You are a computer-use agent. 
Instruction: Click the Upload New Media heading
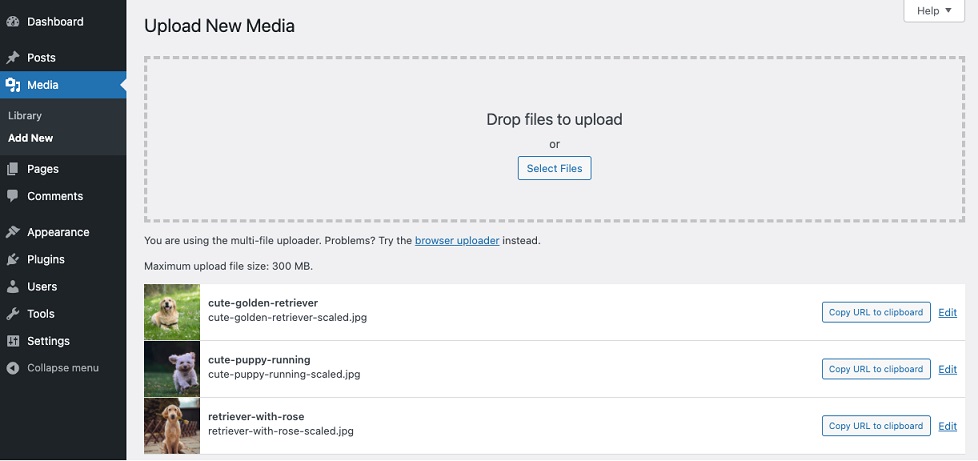(x=220, y=26)
